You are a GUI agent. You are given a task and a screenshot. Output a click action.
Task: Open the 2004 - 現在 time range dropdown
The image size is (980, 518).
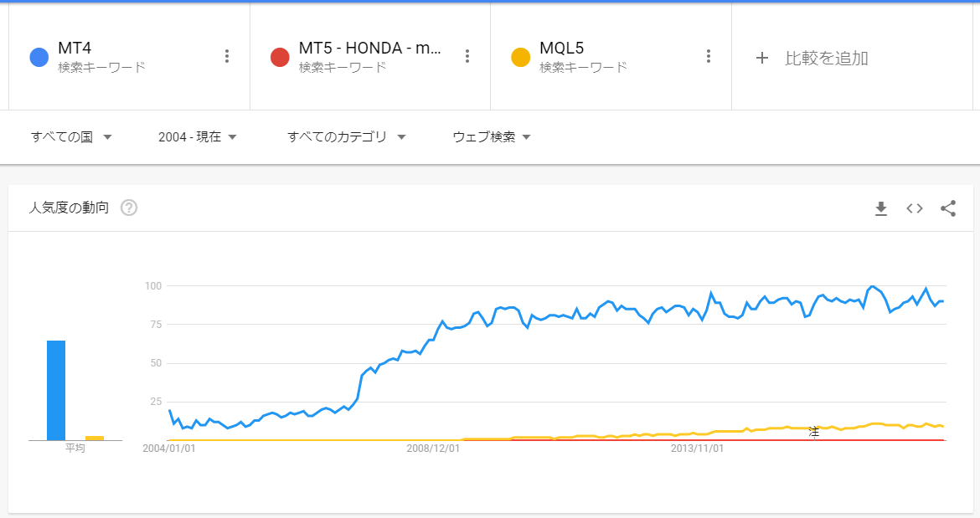pos(198,137)
